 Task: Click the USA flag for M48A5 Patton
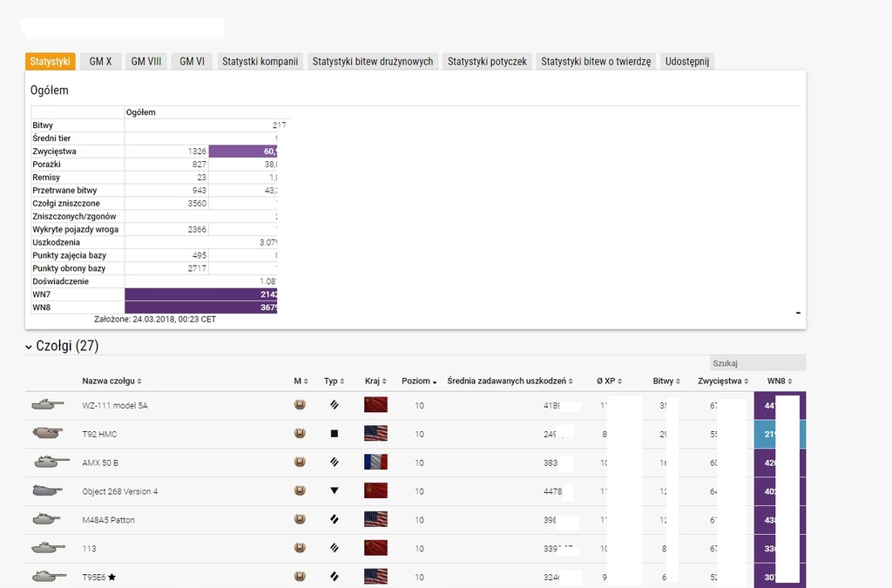(x=375, y=519)
